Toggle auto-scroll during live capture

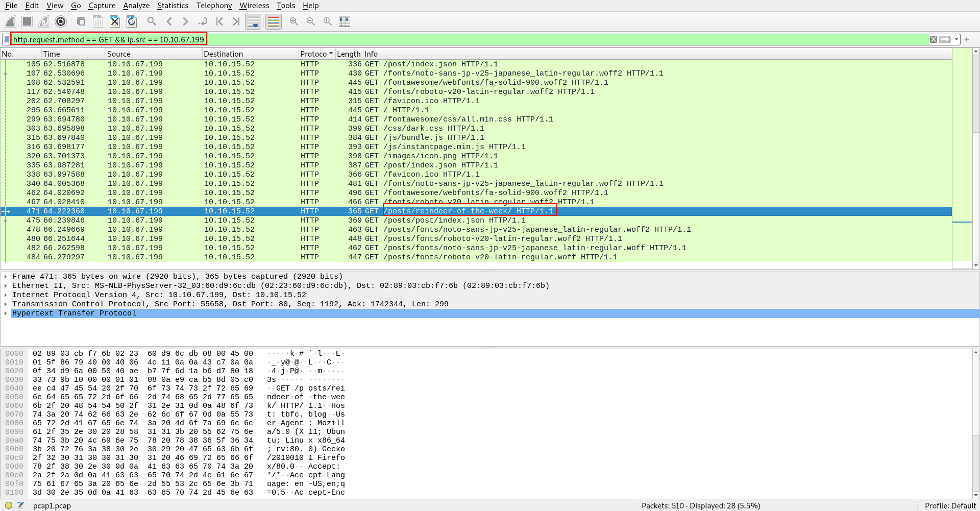click(253, 21)
